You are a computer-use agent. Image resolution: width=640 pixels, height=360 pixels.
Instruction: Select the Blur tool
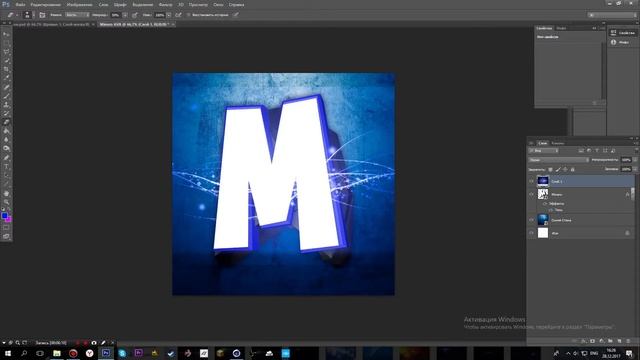click(x=6, y=140)
